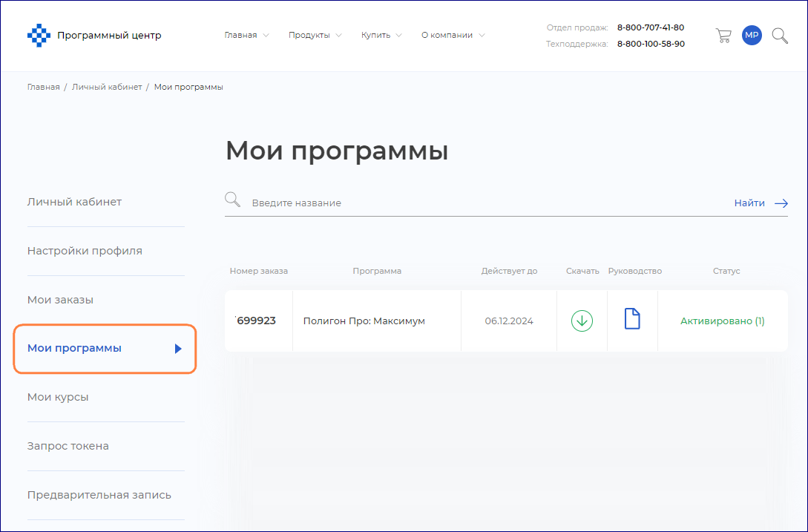Click the Активировано (1) status link
This screenshot has width=808, height=532.
point(722,321)
